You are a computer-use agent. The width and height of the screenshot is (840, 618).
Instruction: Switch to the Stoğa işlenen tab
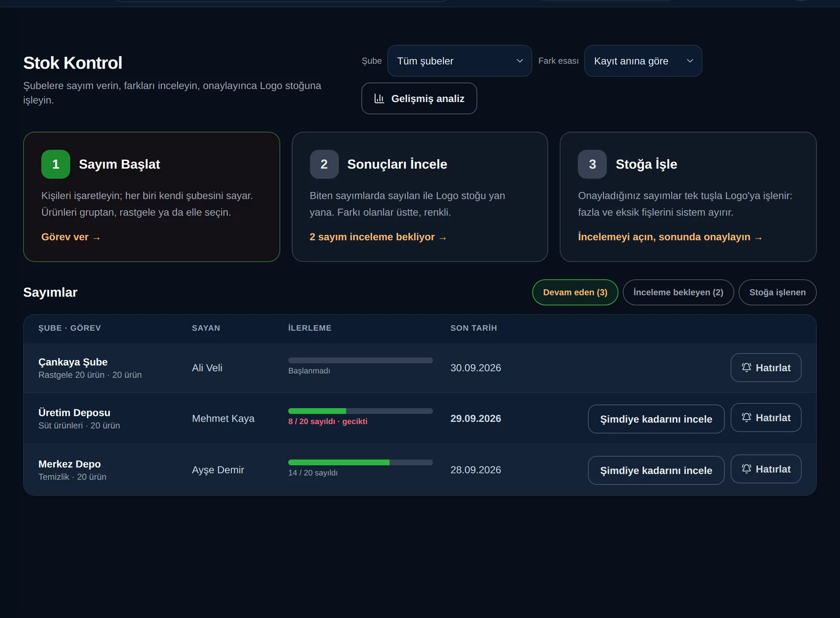point(777,292)
